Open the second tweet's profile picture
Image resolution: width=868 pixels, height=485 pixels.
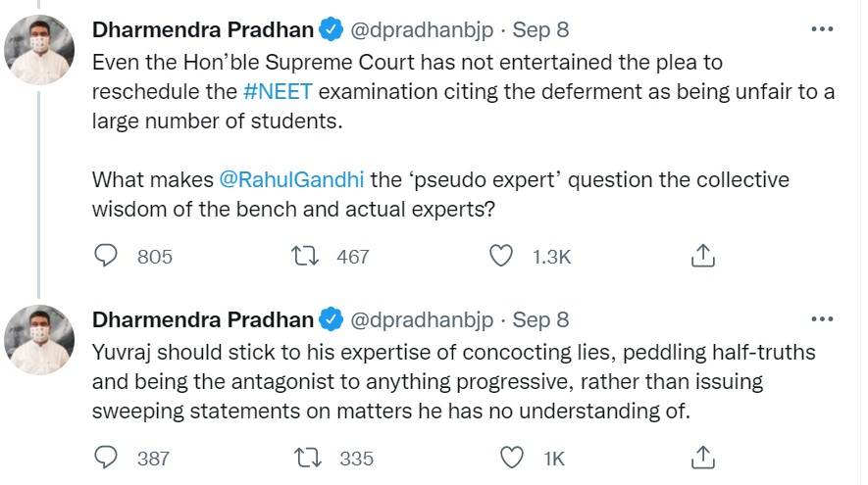39,339
